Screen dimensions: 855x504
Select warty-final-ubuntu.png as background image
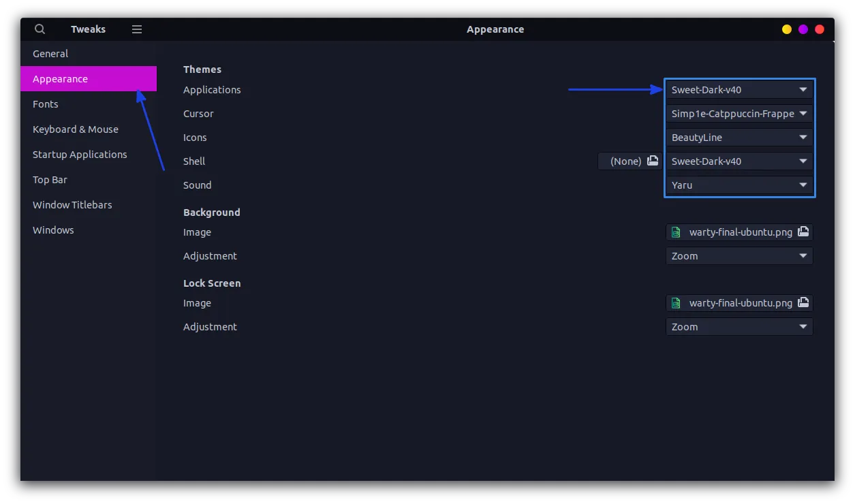click(732, 232)
